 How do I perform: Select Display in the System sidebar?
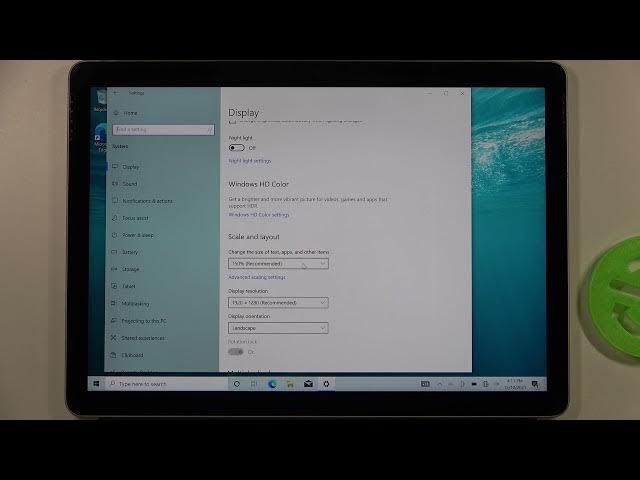(x=131, y=167)
